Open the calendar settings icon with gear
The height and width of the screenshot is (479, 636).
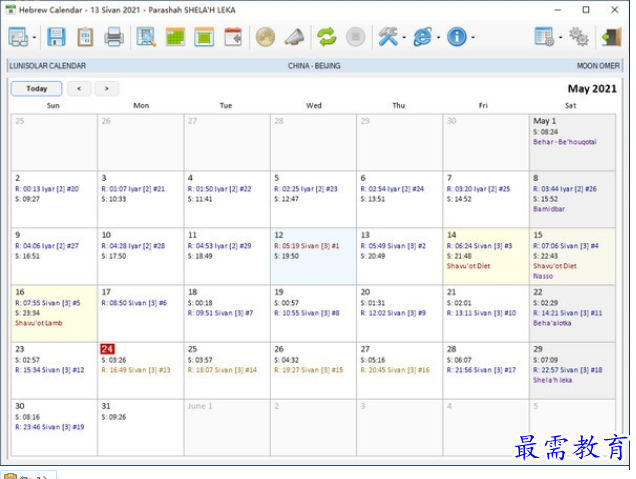544,37
